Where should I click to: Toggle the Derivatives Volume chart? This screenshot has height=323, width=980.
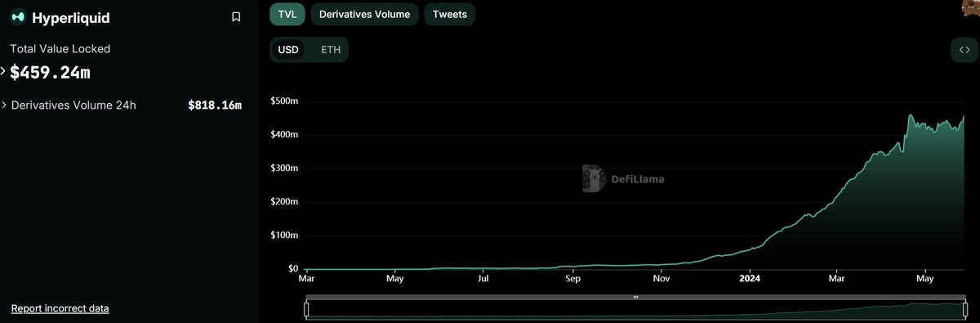point(364,14)
